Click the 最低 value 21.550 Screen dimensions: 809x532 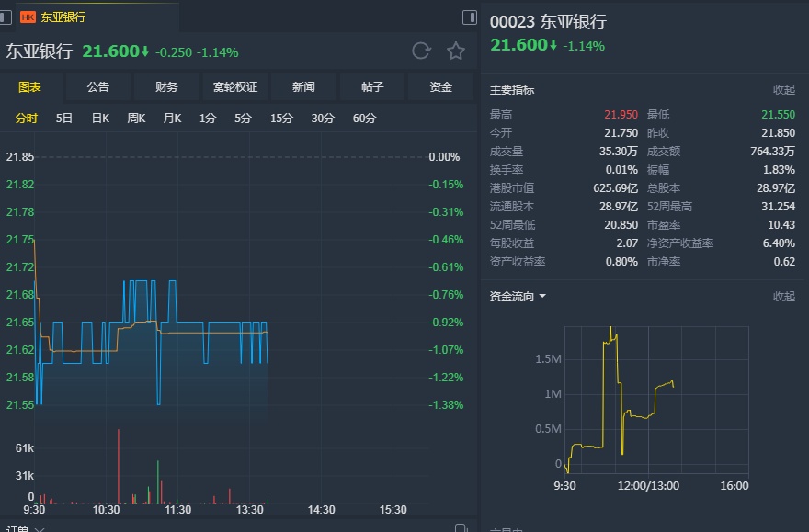pyautogui.click(x=778, y=115)
